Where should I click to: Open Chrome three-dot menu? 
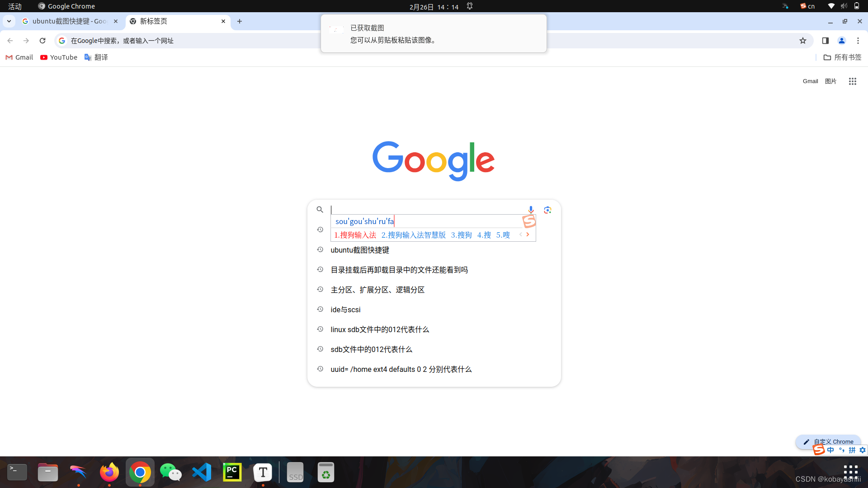[858, 41]
